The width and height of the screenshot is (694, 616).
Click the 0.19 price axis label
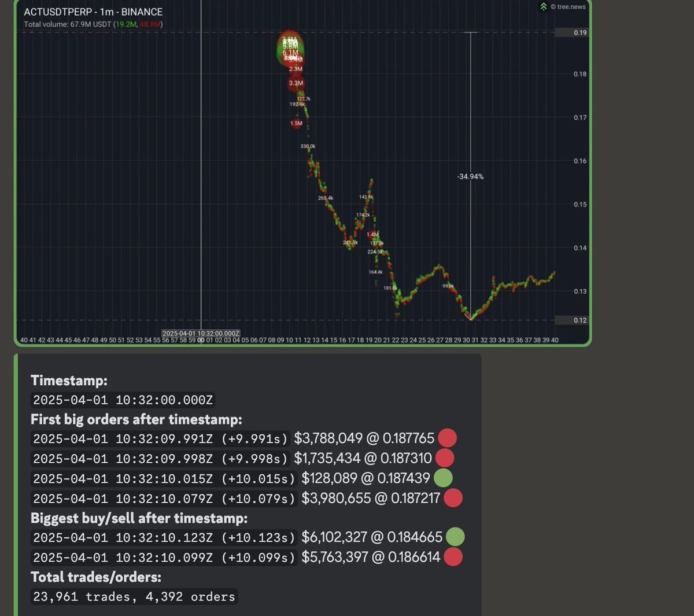pyautogui.click(x=580, y=32)
